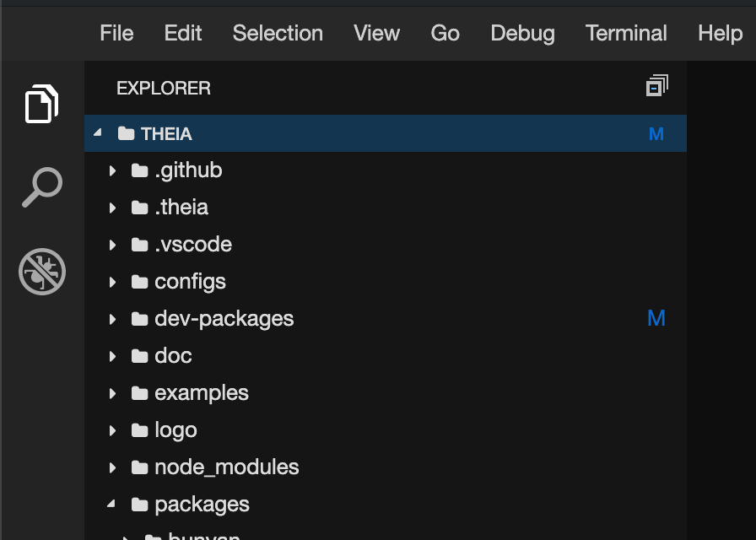The image size is (756, 540).
Task: Click the doc folder icon
Action: [x=140, y=355]
